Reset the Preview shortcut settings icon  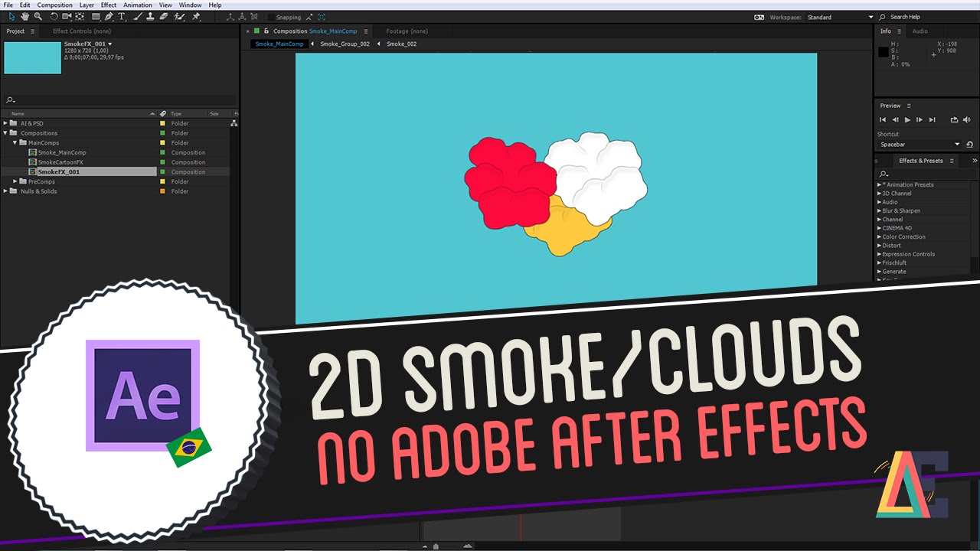click(x=969, y=145)
